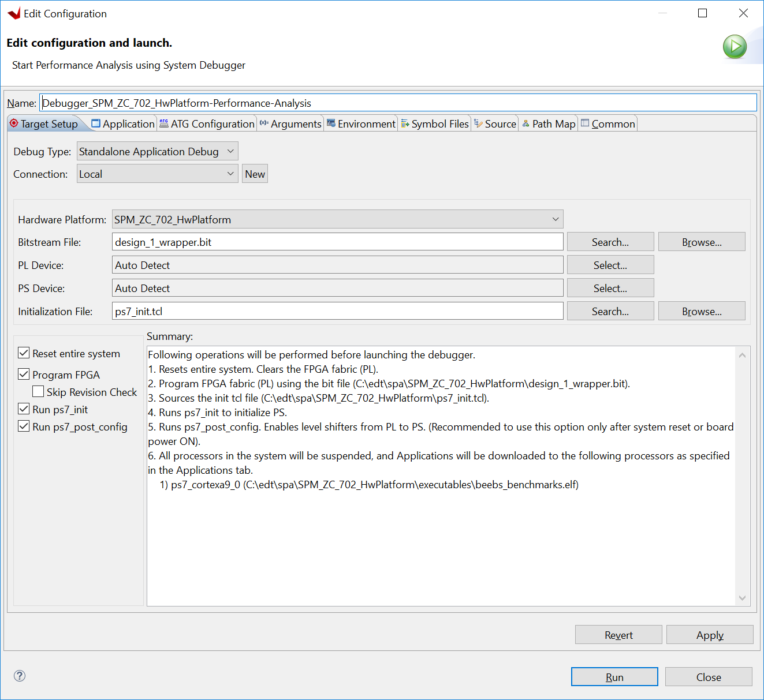Click the Environment tab icon
This screenshot has width=764, height=700.
point(331,123)
